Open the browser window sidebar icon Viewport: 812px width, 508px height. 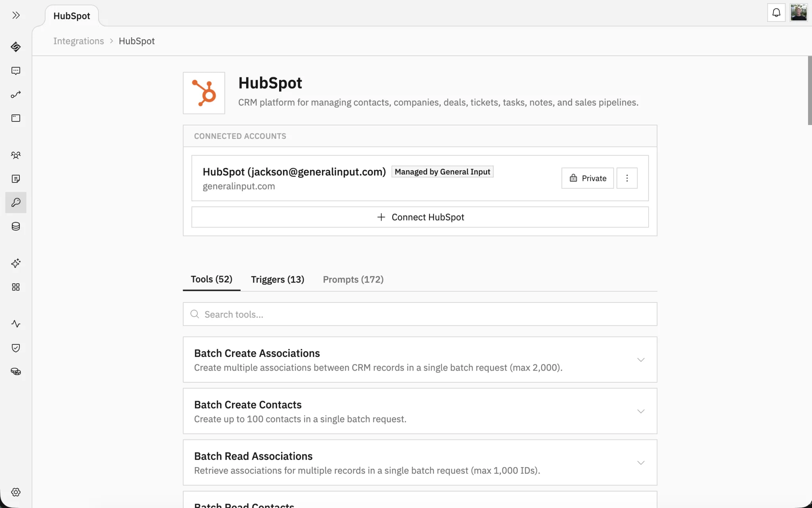point(16,118)
